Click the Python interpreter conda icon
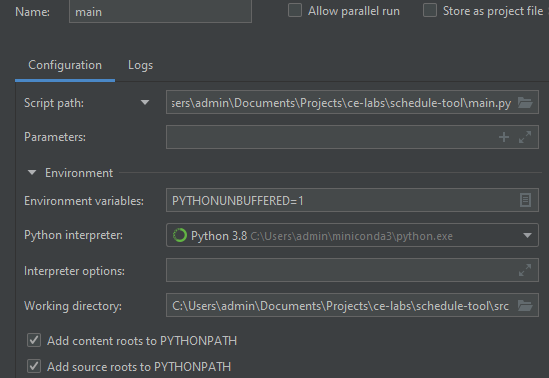This screenshot has height=378, width=549. point(180,235)
